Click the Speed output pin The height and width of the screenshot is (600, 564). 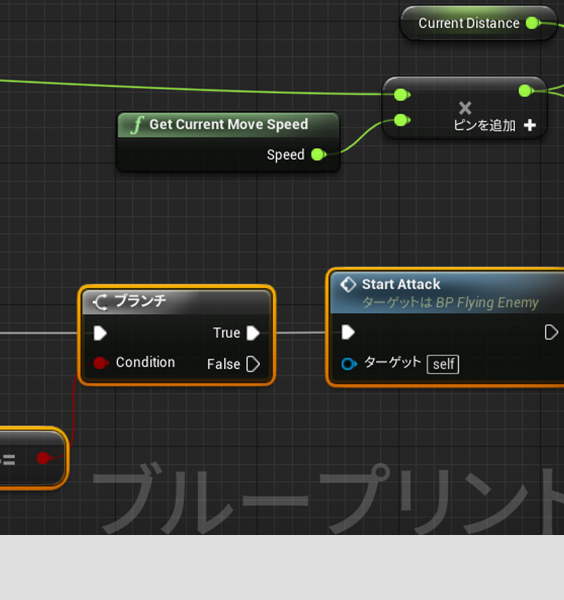318,155
